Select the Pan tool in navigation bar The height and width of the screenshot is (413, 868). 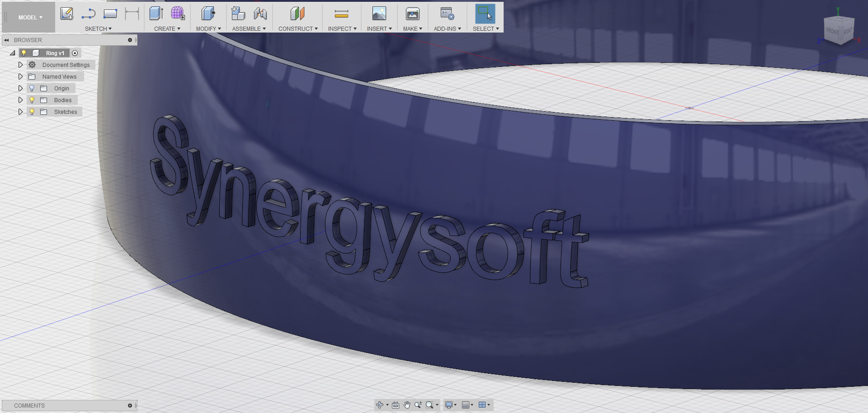pos(406,405)
